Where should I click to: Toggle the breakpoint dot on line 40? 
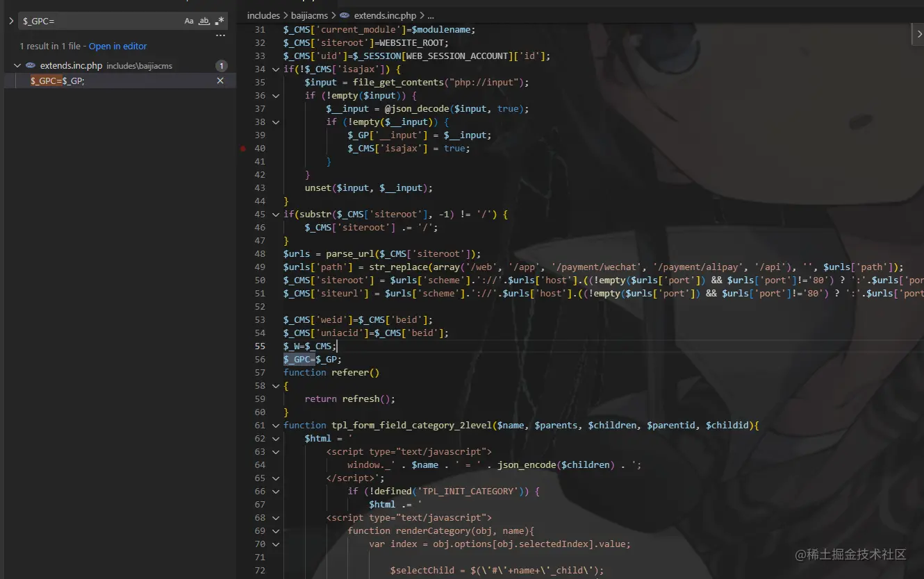click(242, 149)
